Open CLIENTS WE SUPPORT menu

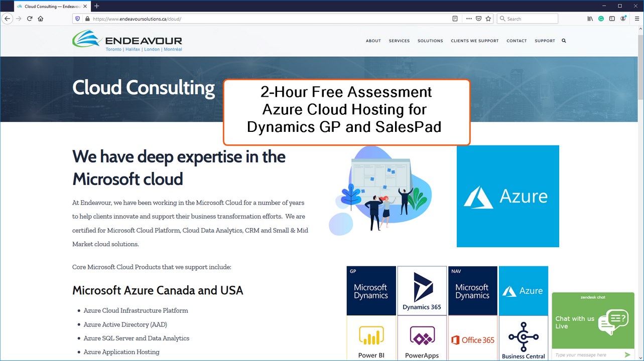(x=475, y=41)
